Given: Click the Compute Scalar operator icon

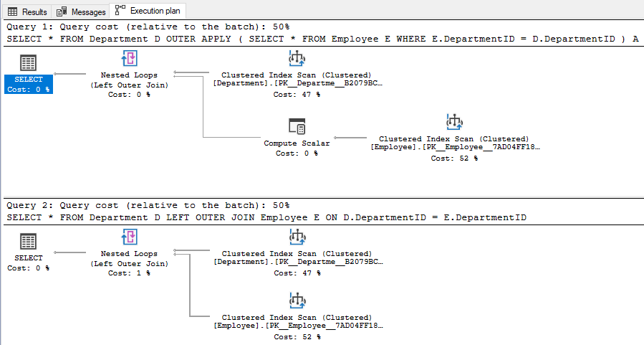Looking at the screenshot, I should point(297,126).
